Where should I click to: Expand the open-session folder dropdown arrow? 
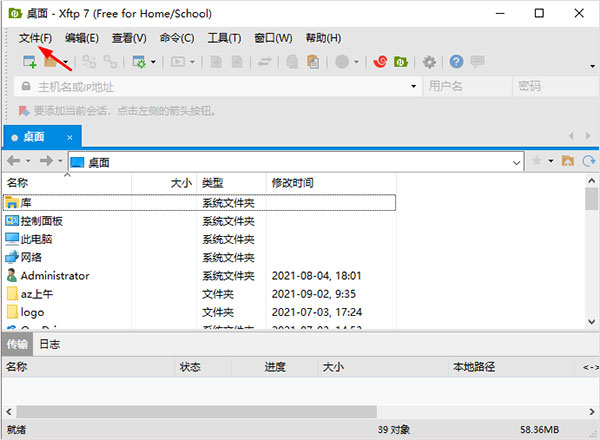(66, 62)
